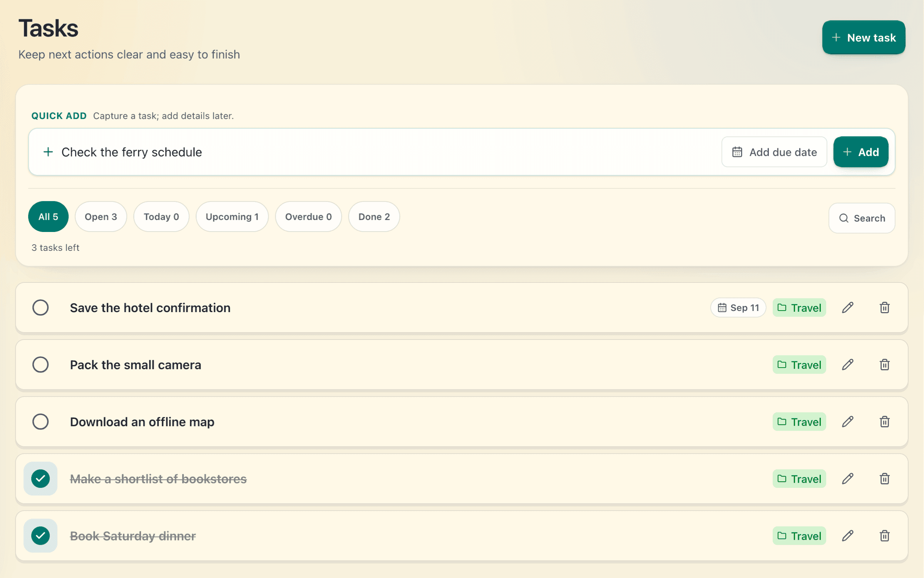The width and height of the screenshot is (924, 578).
Task: Click the Travel tag on 'Save the hotel confirmation'
Action: (799, 307)
